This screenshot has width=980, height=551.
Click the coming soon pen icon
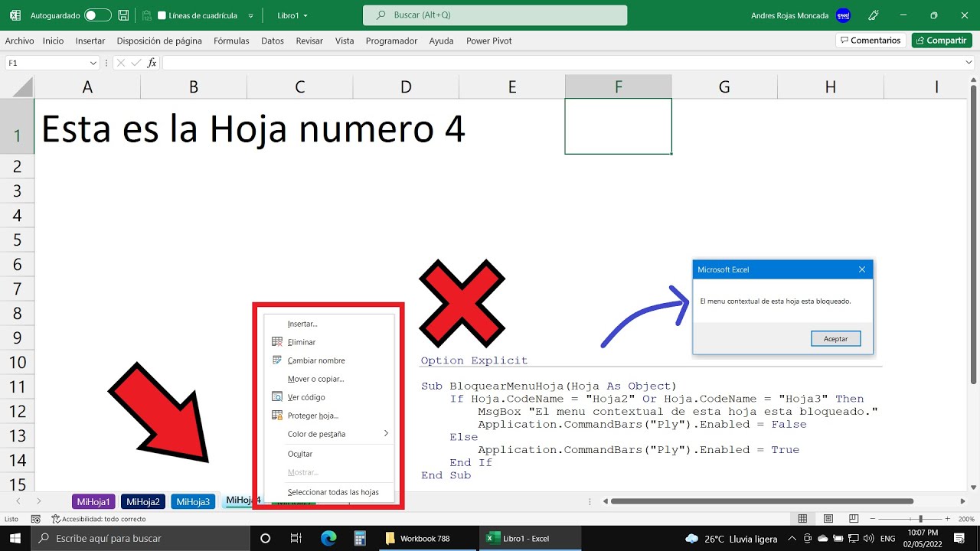click(874, 15)
